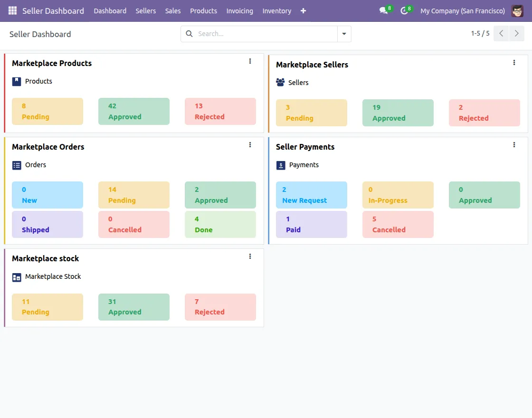532x418 pixels.
Task: Click the search magnifier icon
Action: click(189, 34)
